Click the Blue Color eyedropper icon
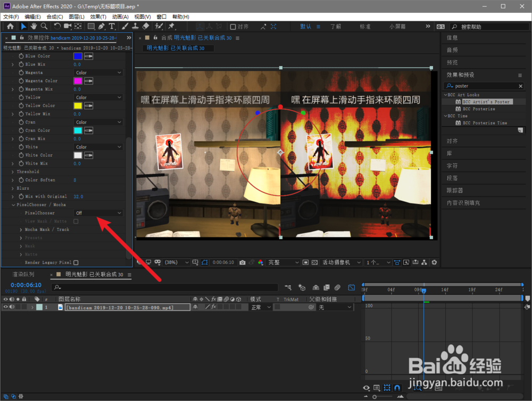Image resolution: width=532 pixels, height=401 pixels. 88,56
